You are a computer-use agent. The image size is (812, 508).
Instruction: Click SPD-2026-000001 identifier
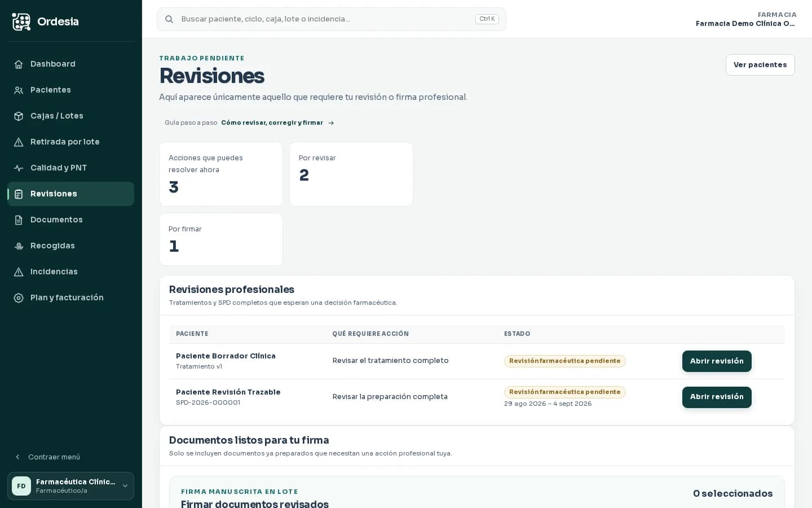pyautogui.click(x=208, y=403)
